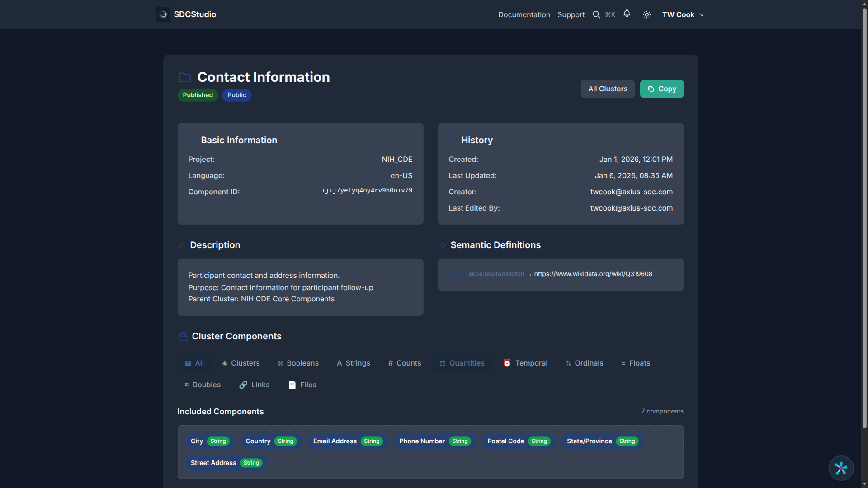
Task: Toggle the Published status badge
Action: coord(198,95)
